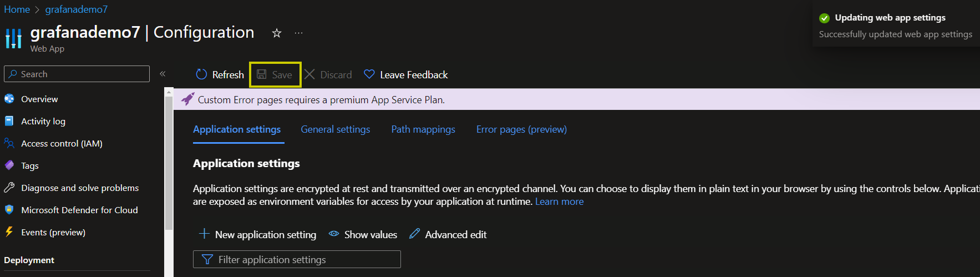Viewport: 980px width, 277px height.
Task: Click the Discard X icon
Action: (x=309, y=74)
